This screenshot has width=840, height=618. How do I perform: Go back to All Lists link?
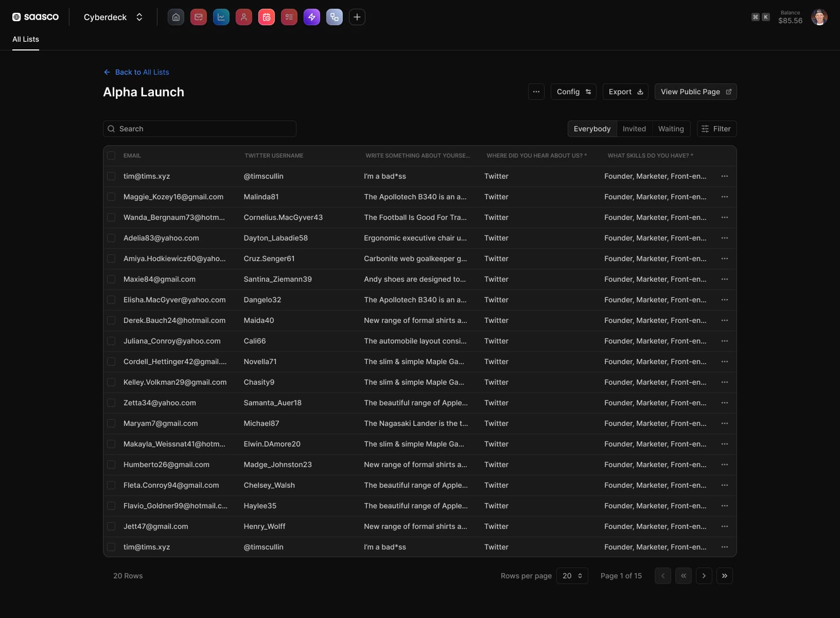(136, 72)
